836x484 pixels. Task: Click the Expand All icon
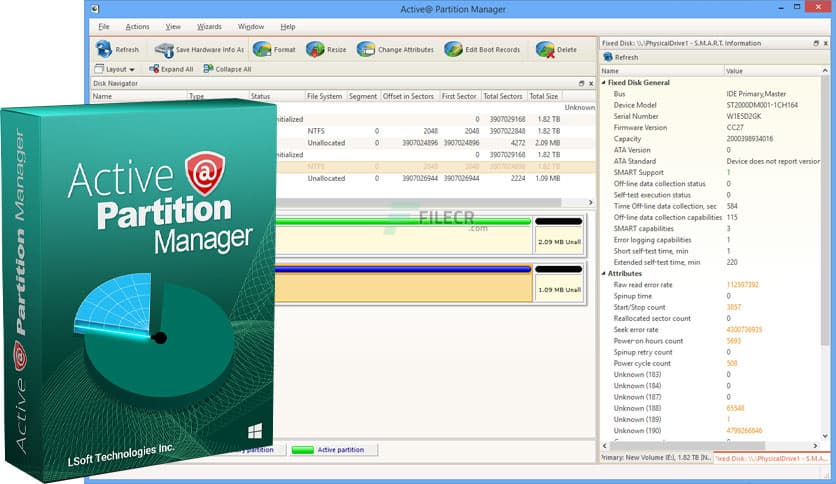154,69
